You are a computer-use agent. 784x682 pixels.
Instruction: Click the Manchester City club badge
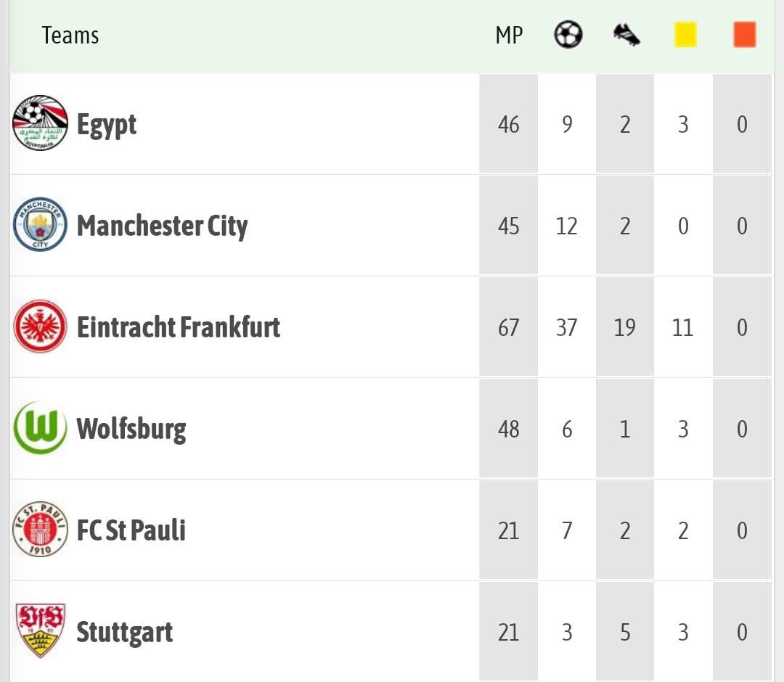[41, 225]
